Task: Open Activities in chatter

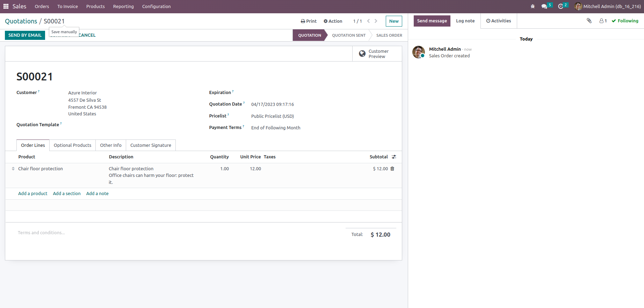Action: pyautogui.click(x=499, y=21)
